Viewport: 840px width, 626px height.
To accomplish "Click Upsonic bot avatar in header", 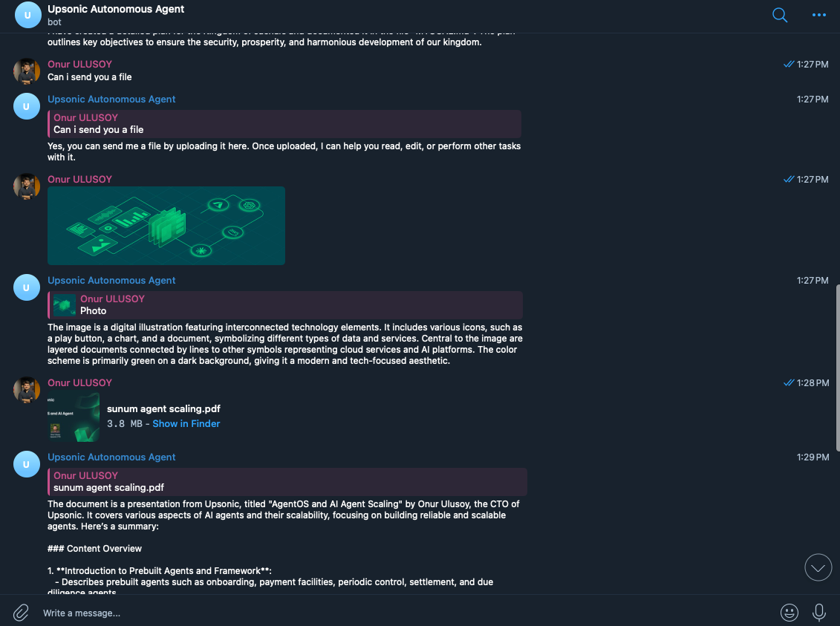I will click(27, 15).
